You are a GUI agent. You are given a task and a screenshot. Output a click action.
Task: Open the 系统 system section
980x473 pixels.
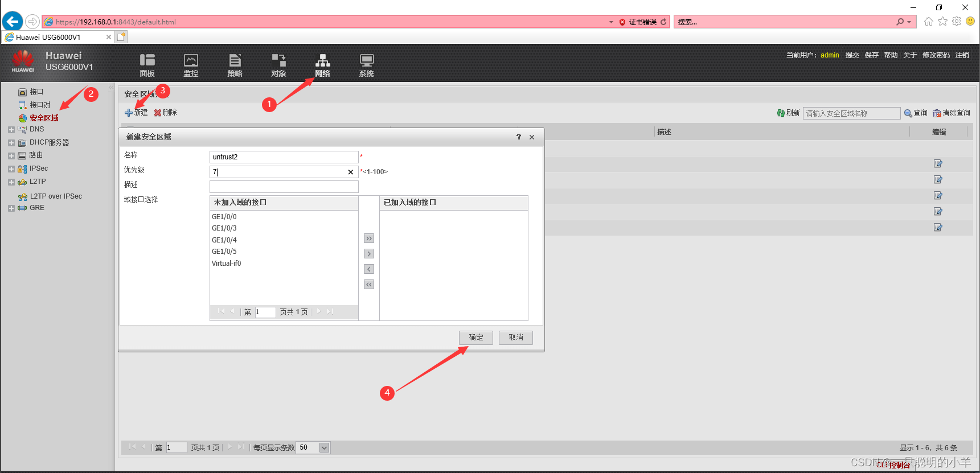coord(366,65)
